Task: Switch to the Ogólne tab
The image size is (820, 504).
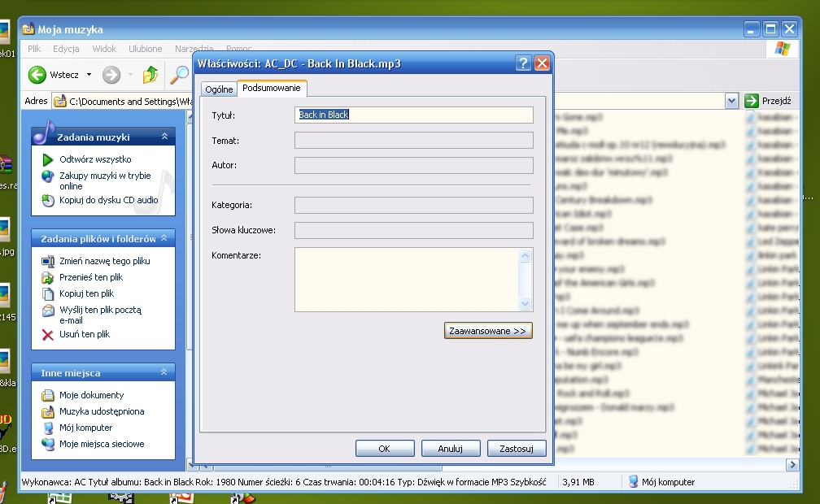Action: click(x=219, y=89)
